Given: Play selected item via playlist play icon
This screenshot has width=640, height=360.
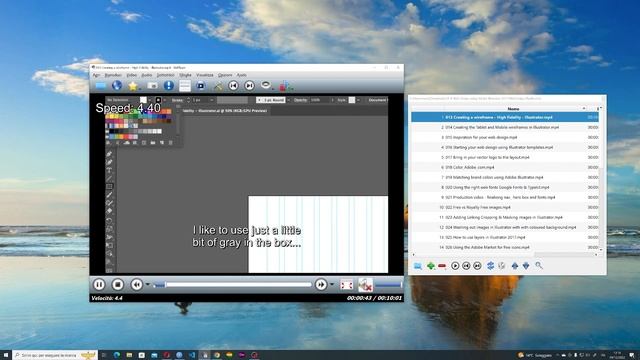Looking at the screenshot, I should tap(455, 266).
